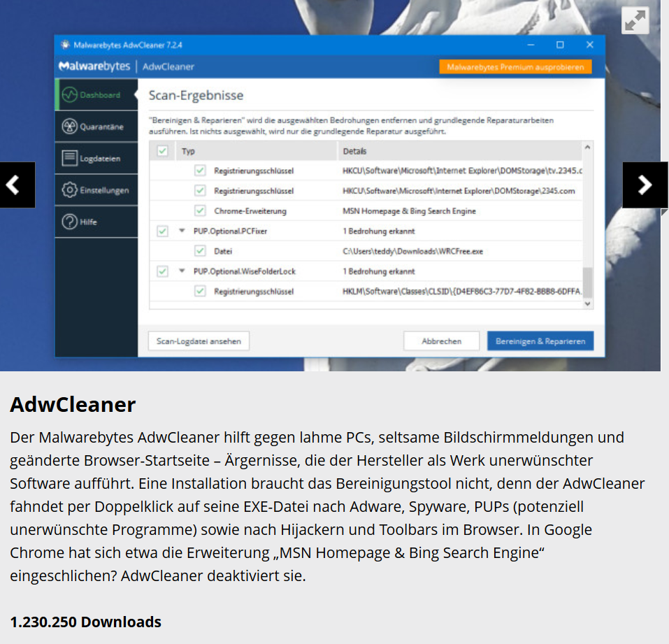Uncheck the Chrome-Erweiterung entry checkbox
Viewport: 669px width, 644px height.
click(200, 210)
